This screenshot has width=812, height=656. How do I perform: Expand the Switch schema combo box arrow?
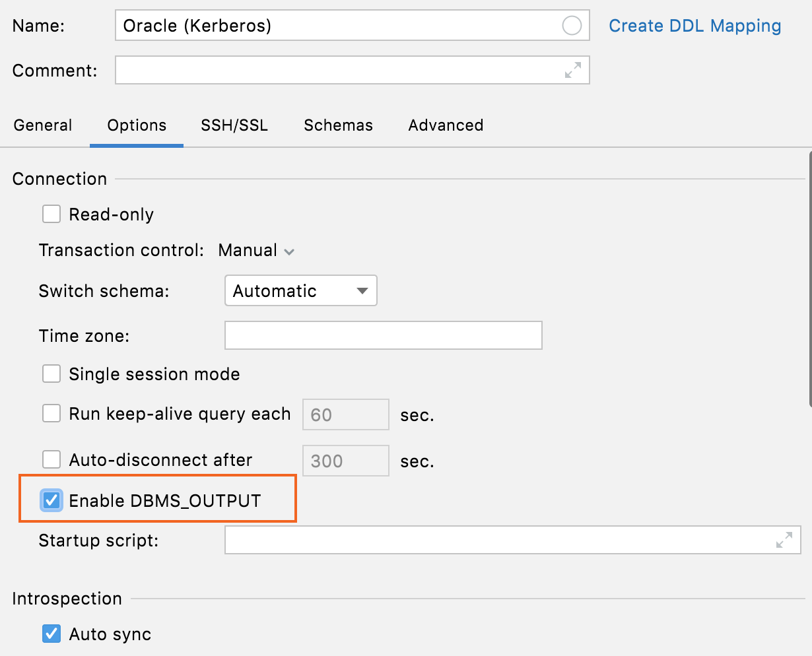tap(362, 290)
